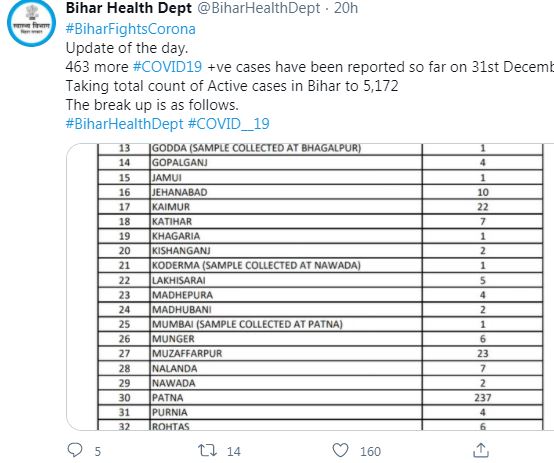Open the share tweet icon

pyautogui.click(x=481, y=450)
